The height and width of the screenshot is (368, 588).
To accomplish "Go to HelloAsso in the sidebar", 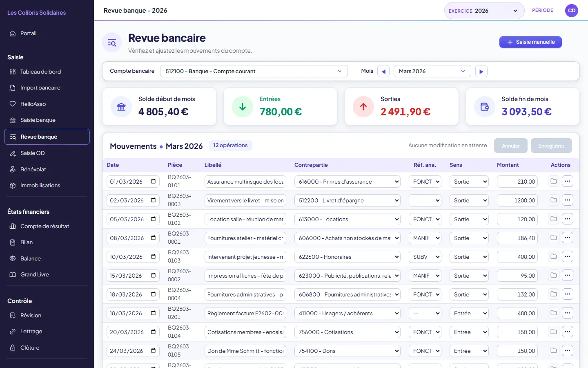I will coord(47,104).
